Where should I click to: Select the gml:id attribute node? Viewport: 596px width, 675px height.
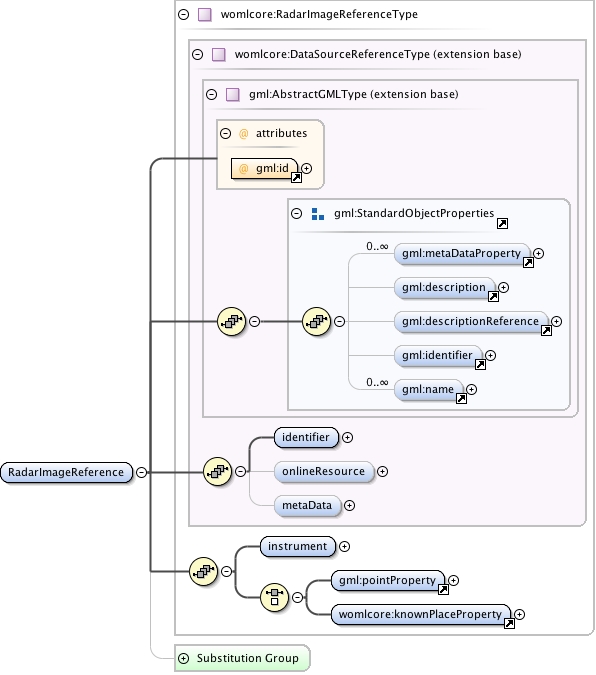click(x=264, y=169)
